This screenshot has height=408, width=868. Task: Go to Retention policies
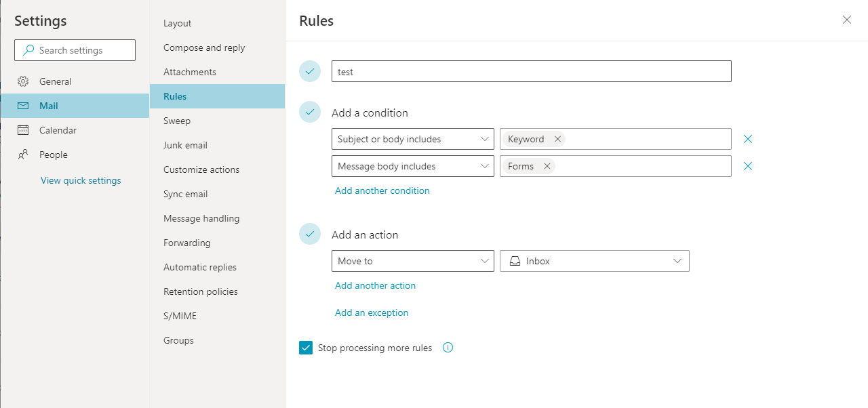tap(217, 291)
